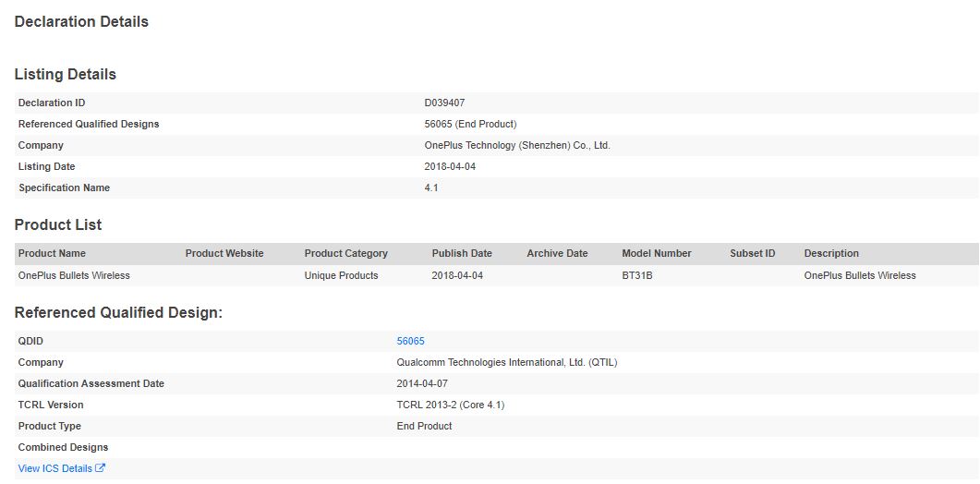Click the Model Number column header
Screen dimensions: 980x484
click(657, 253)
